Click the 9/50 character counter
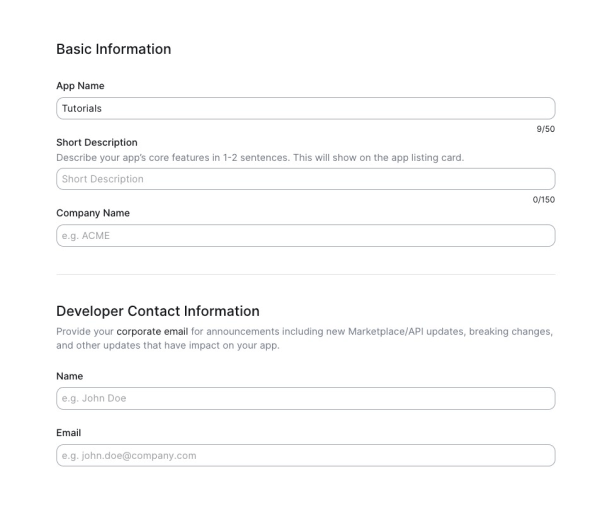Viewport: 616px width, 512px height. pos(545,128)
